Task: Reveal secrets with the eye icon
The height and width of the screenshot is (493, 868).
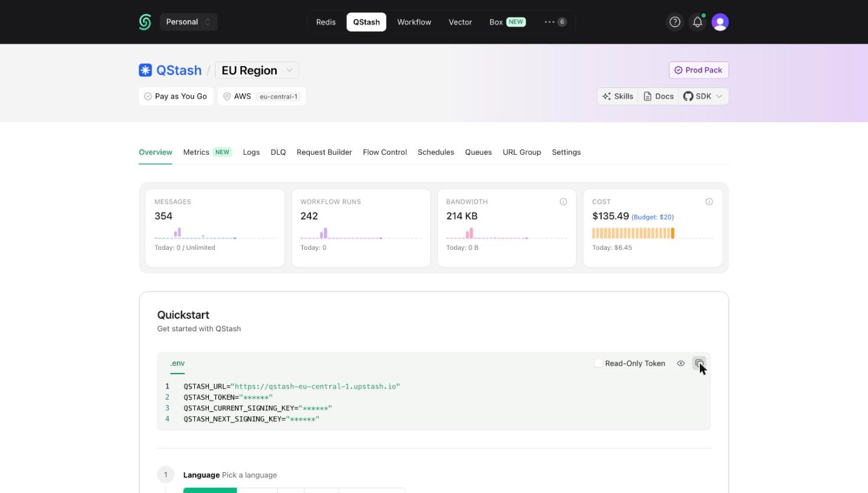Action: click(680, 363)
